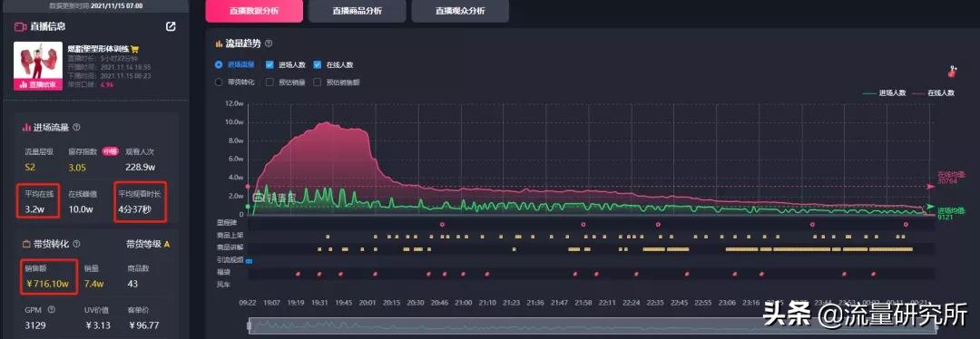Viewport: 980px width, 339px height.
Task: Click the GPM value 3129
Action: coord(34,324)
